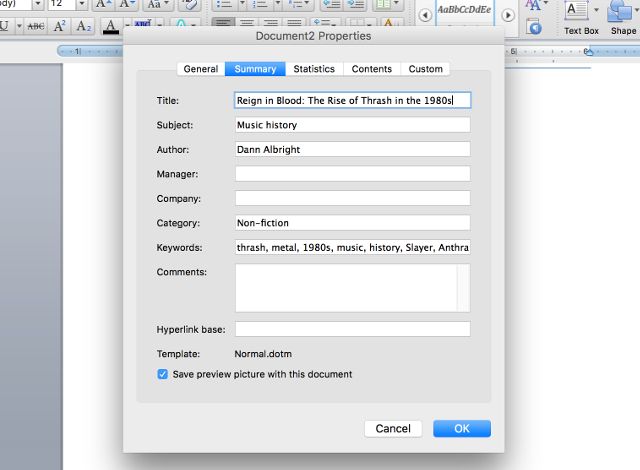Click the Comments box scrollbar
Viewport: 640px width, 470px height.
point(463,288)
